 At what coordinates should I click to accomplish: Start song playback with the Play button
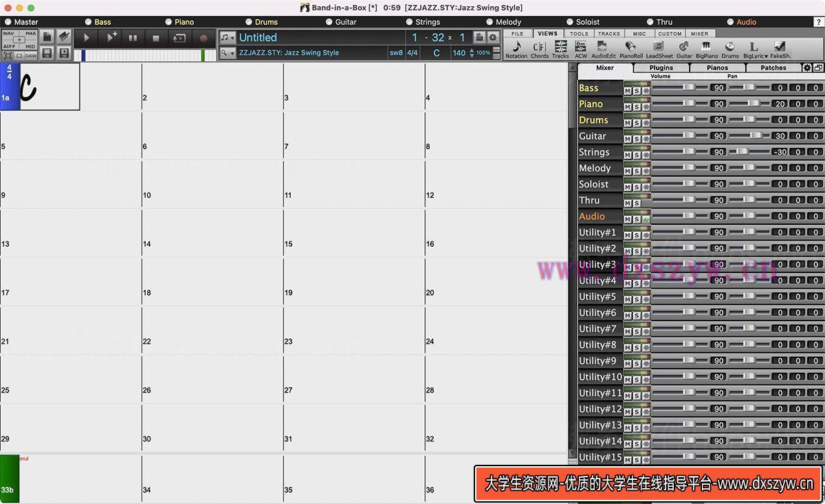coord(87,38)
